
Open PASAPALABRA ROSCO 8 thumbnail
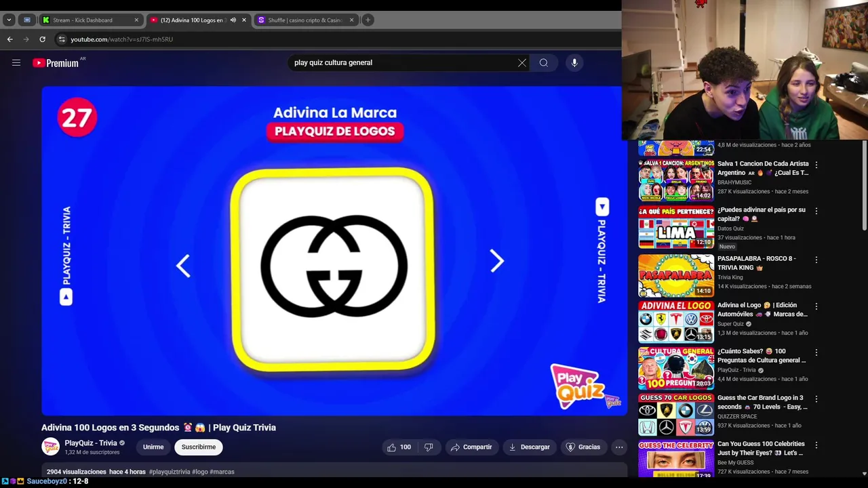(x=676, y=275)
